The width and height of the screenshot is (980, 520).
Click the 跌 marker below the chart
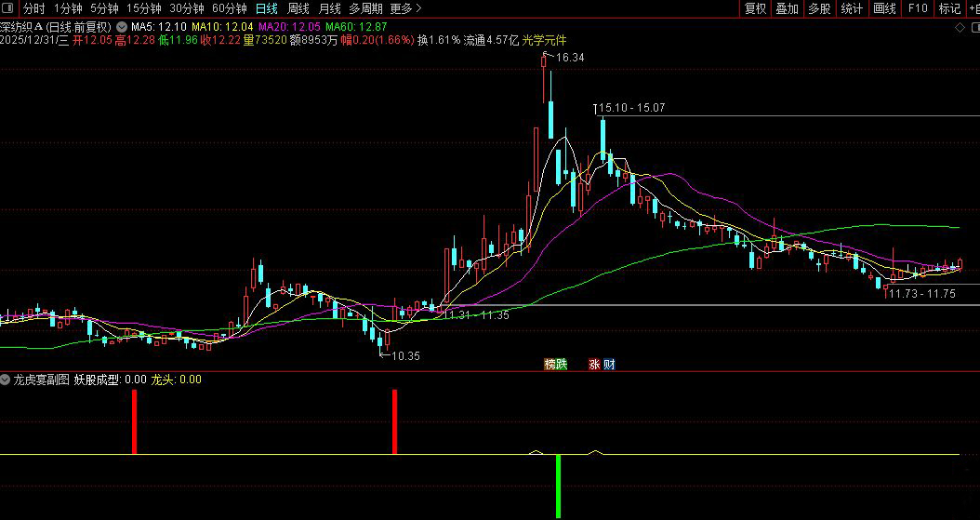[x=562, y=365]
